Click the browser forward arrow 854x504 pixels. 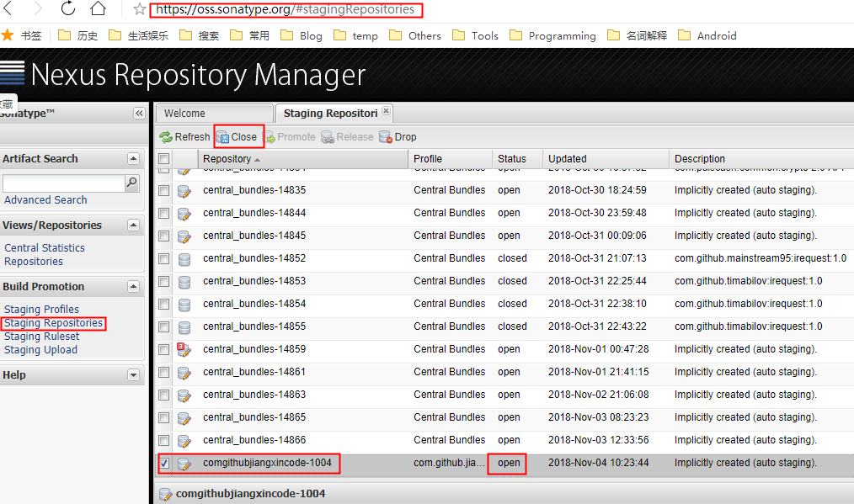click(38, 8)
